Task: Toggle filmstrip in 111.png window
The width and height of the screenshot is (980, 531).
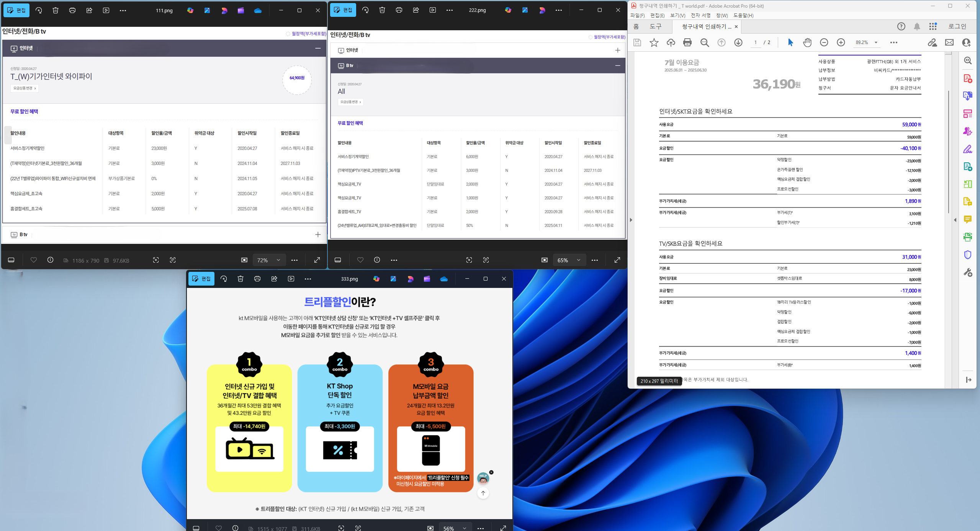Action: (11, 260)
